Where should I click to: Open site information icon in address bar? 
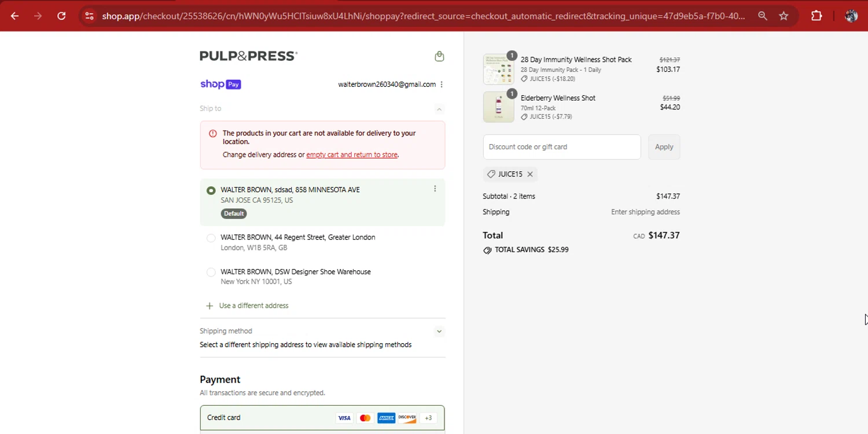tap(89, 16)
